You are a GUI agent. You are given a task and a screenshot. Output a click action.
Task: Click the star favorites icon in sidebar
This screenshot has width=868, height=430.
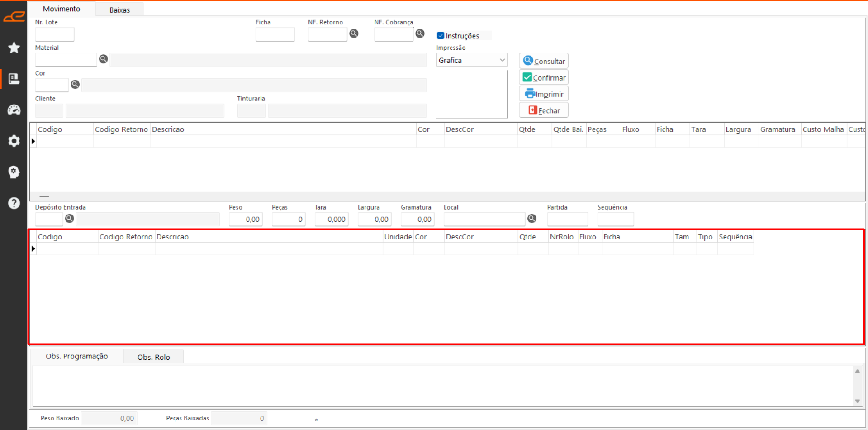[14, 48]
